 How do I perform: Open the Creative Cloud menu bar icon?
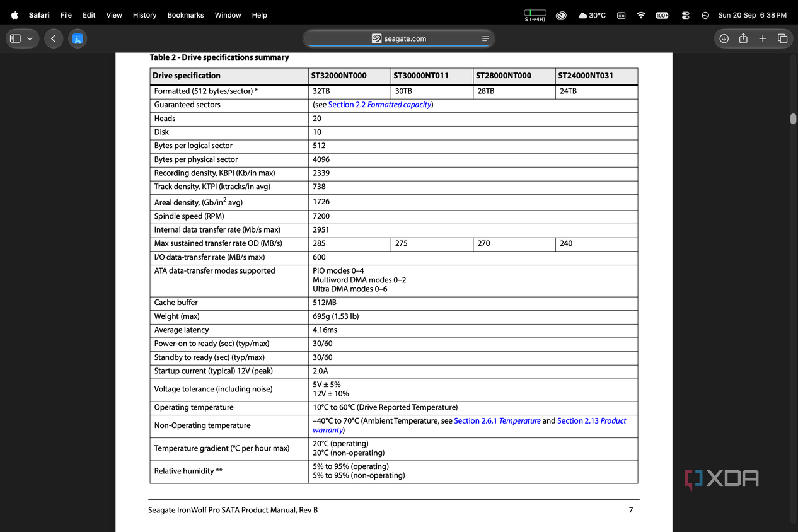[560, 15]
